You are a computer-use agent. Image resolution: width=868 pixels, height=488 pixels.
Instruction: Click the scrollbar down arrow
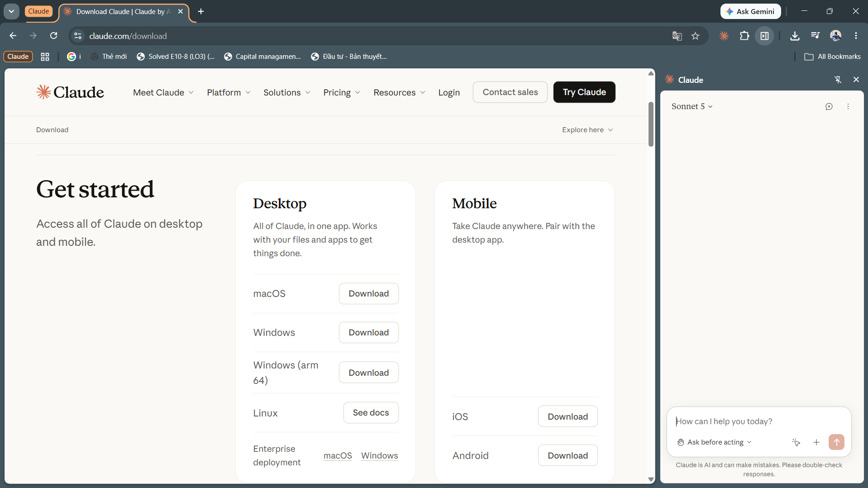[x=651, y=479]
